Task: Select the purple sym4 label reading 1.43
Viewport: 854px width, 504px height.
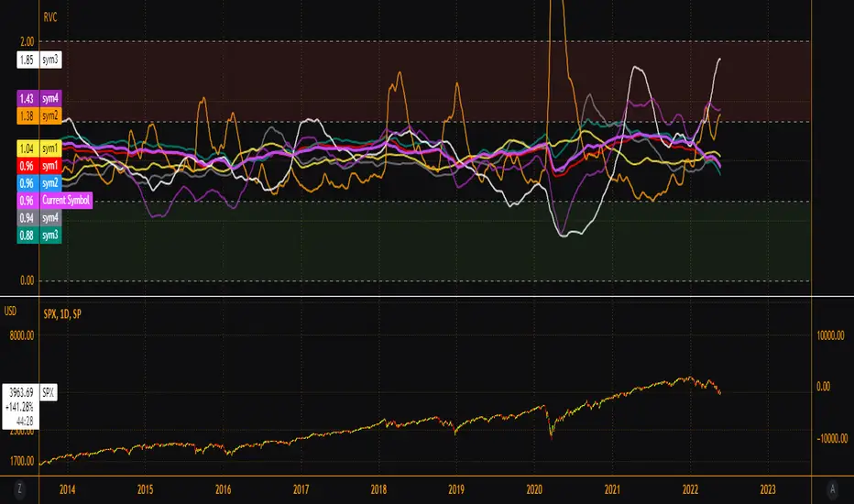Action: click(x=39, y=99)
